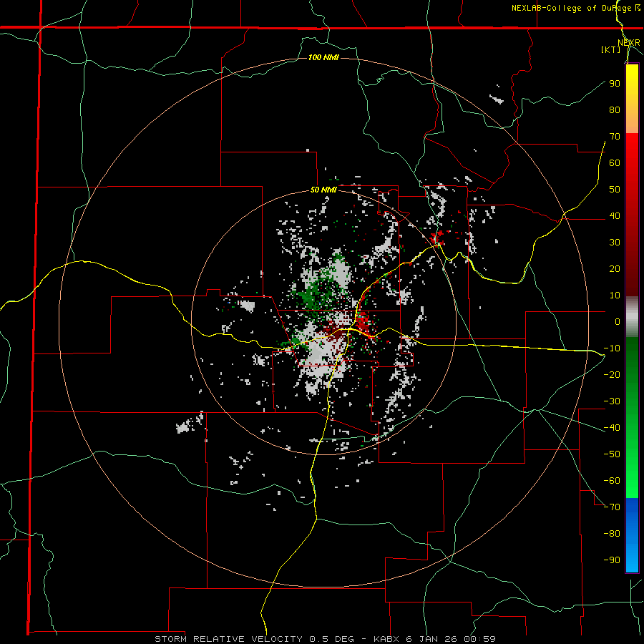Click the 30 value on velocity scale
Image resolution: width=644 pixels, height=644 pixels.
pyautogui.click(x=615, y=243)
